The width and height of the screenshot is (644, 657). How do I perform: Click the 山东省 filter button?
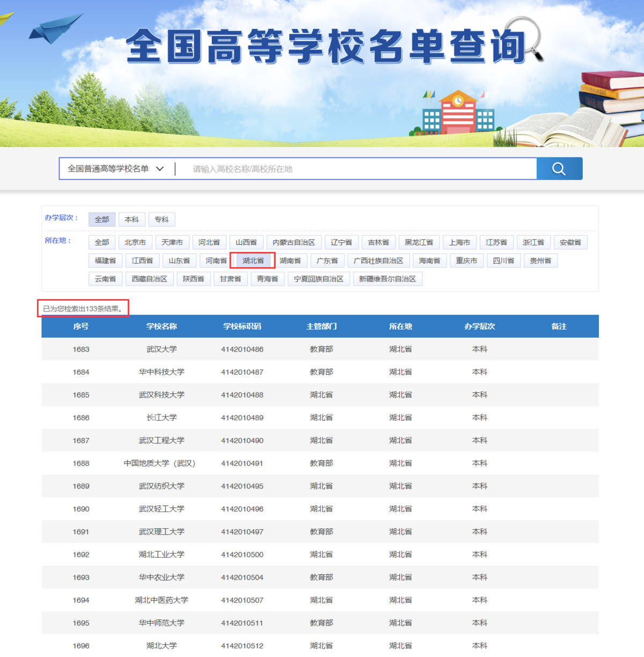point(179,261)
